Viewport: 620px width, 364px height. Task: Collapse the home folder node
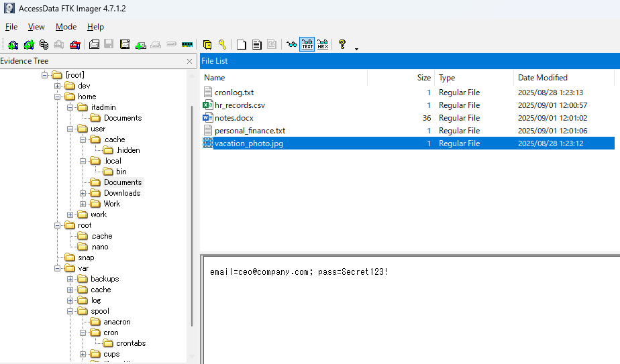(57, 97)
